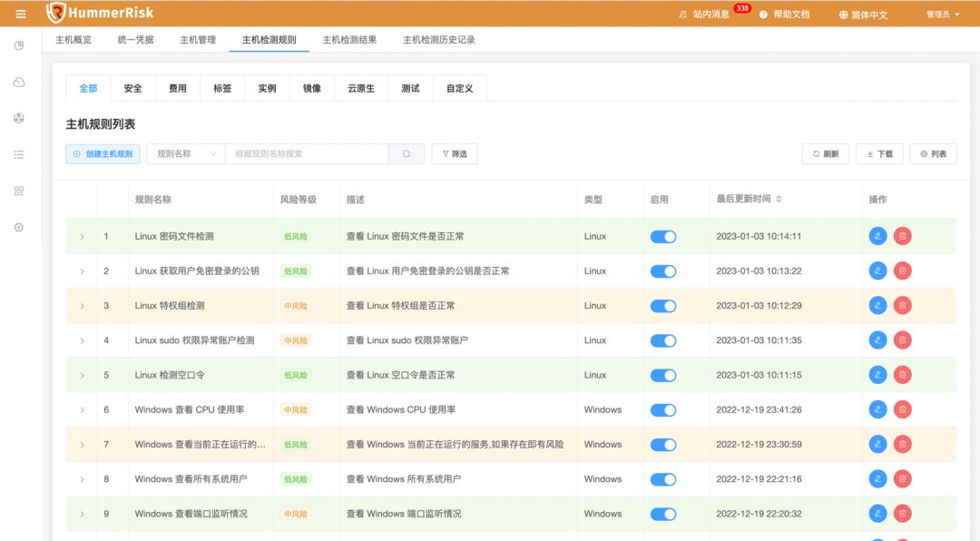Screen dimensions: 980x541
Task: Edit Linux 特权组检测 rule
Action: pyautogui.click(x=878, y=306)
